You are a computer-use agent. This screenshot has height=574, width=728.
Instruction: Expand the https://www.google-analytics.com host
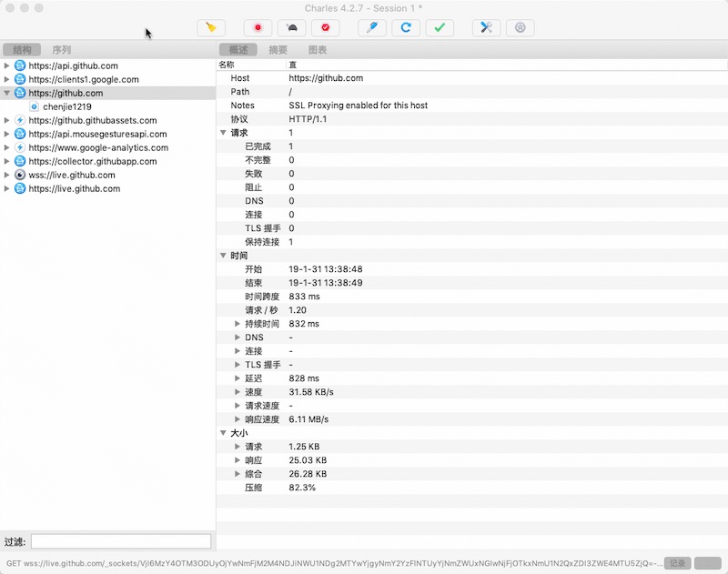[x=6, y=147]
